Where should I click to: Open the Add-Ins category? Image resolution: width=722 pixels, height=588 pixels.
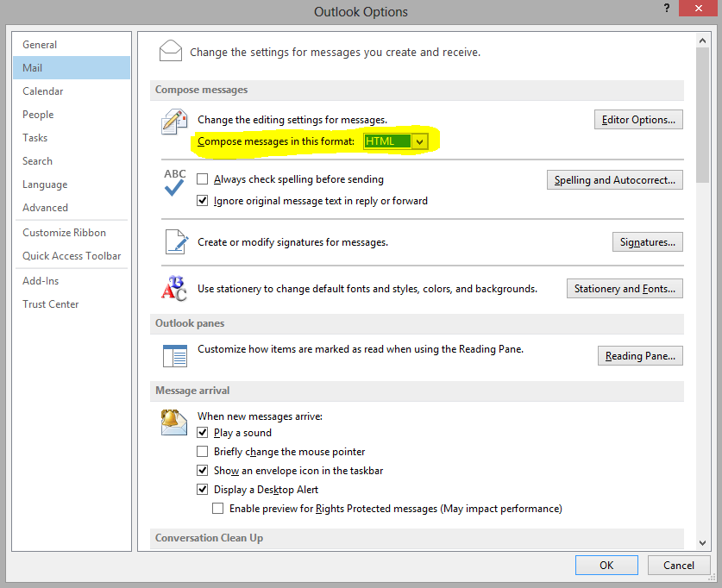pyautogui.click(x=72, y=281)
